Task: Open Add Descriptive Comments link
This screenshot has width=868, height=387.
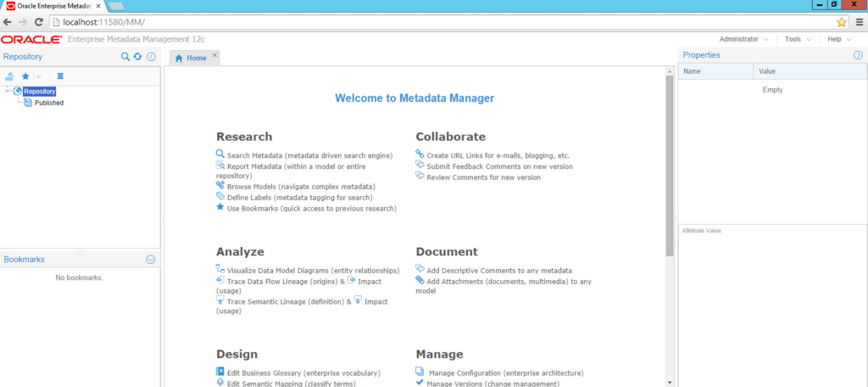Action: 499,271
